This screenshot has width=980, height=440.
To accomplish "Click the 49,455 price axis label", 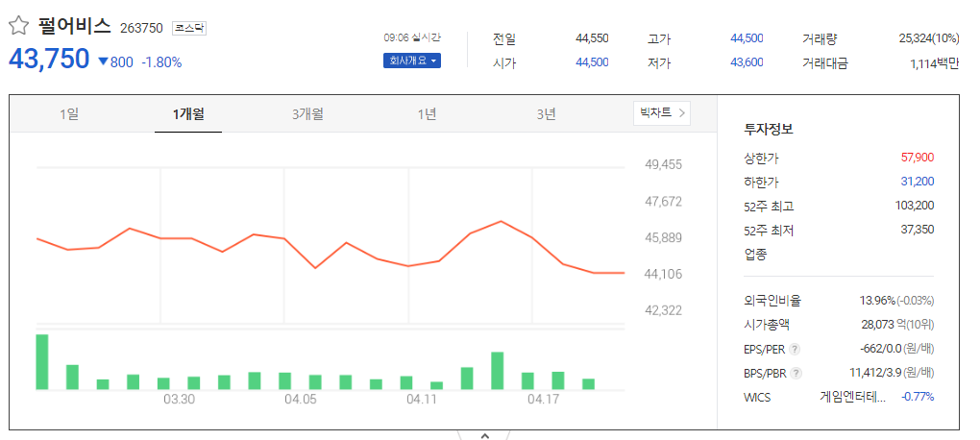I will 663,165.
